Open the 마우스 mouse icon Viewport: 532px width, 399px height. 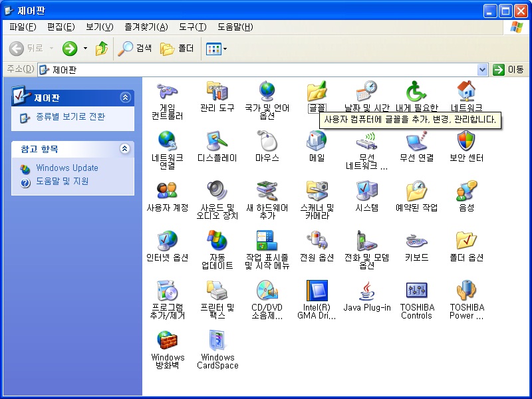(267, 141)
